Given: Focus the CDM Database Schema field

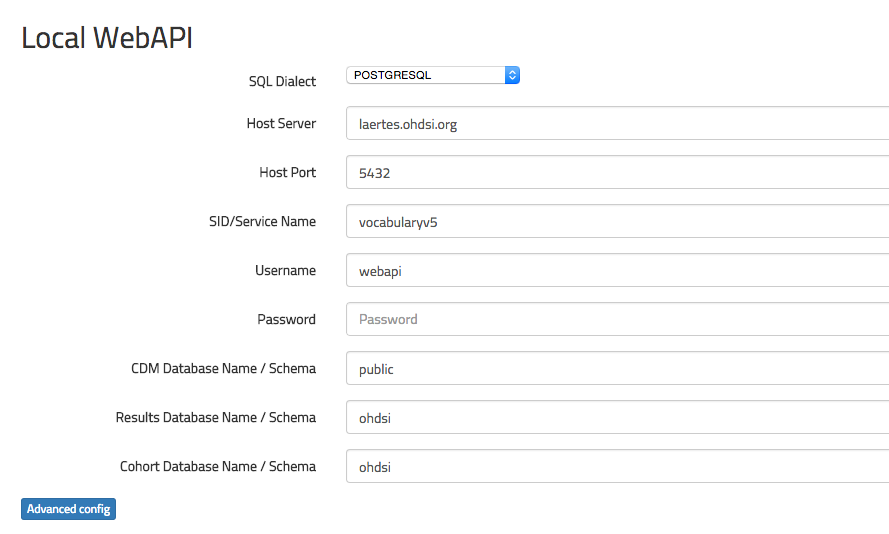Looking at the screenshot, I should coord(617,369).
